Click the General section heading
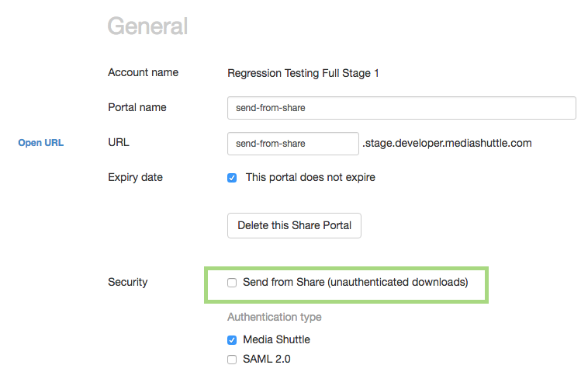Screen dimensions: 588x379 click(x=147, y=26)
